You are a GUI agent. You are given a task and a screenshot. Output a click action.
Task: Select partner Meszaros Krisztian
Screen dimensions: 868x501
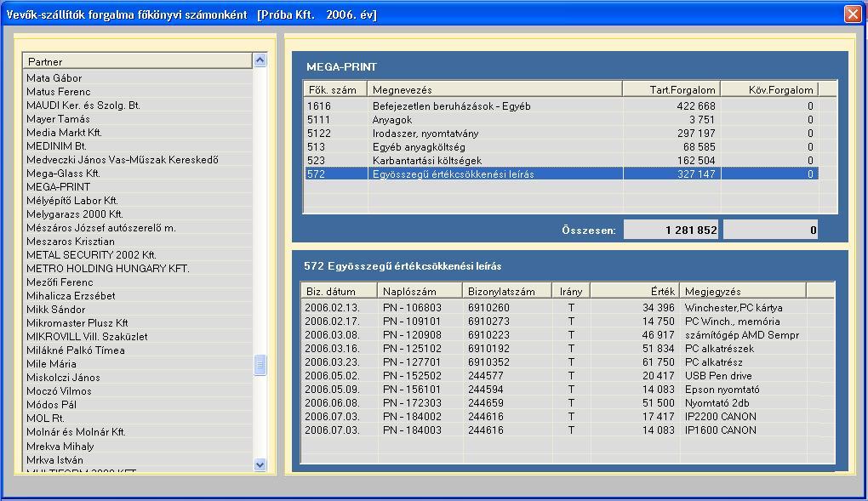point(137,242)
